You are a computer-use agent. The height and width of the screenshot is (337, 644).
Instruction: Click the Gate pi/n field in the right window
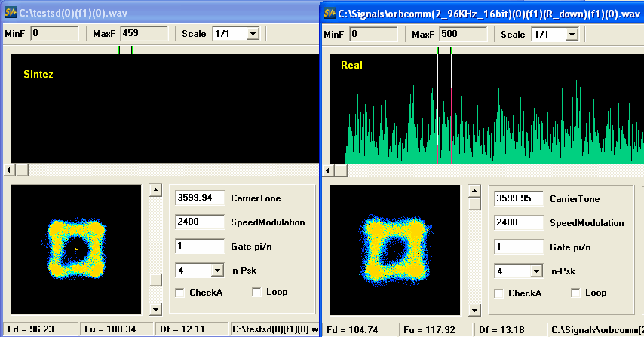click(x=519, y=247)
